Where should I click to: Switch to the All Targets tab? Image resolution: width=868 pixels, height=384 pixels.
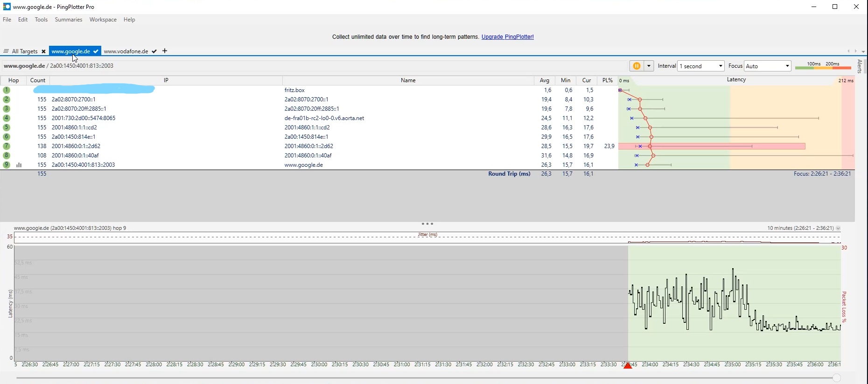[x=25, y=51]
